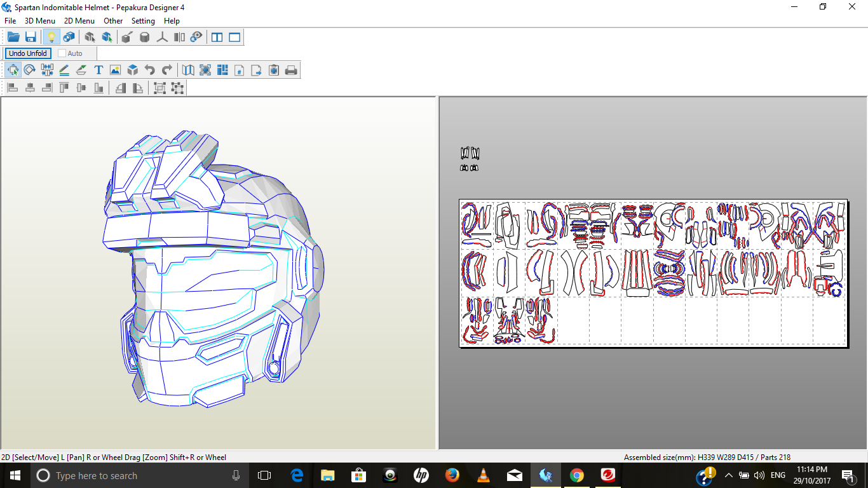The height and width of the screenshot is (488, 868).
Task: Open the File menu
Action: tap(10, 21)
